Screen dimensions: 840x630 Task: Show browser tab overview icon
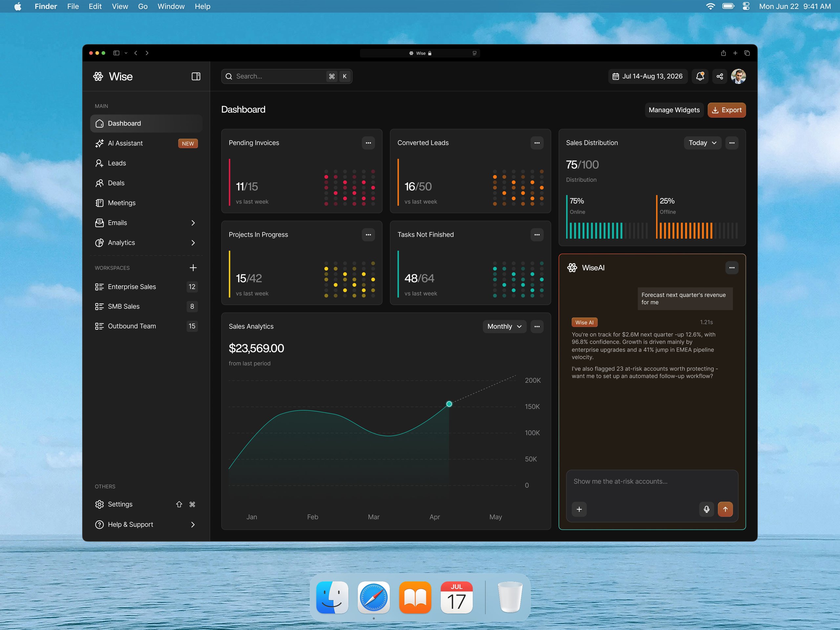[746, 53]
